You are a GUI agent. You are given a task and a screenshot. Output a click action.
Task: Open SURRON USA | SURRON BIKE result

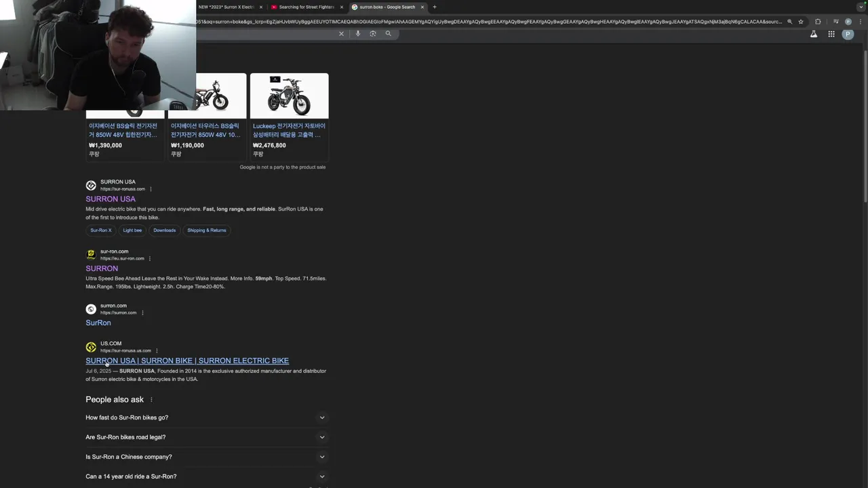point(187,361)
